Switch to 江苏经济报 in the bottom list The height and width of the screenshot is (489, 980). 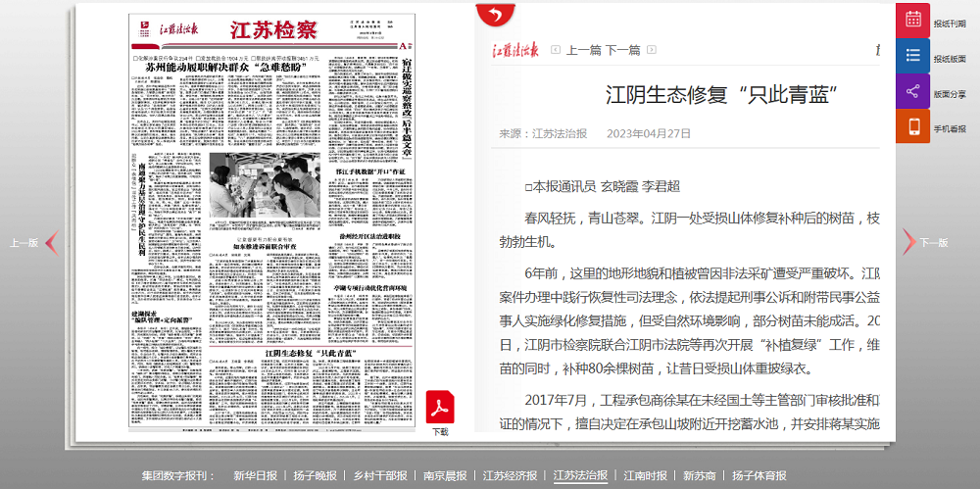pyautogui.click(x=510, y=475)
